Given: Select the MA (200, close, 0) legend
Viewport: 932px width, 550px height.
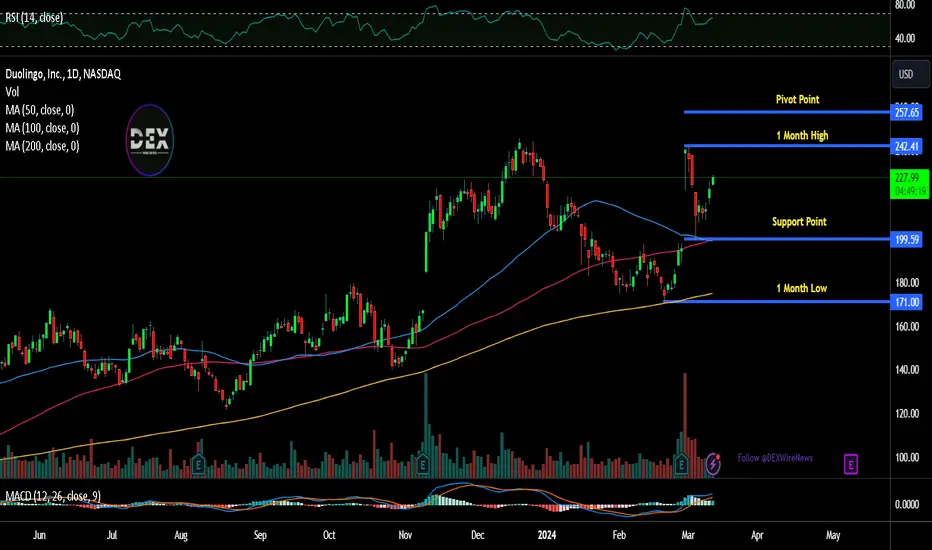Looking at the screenshot, I should click(x=42, y=146).
